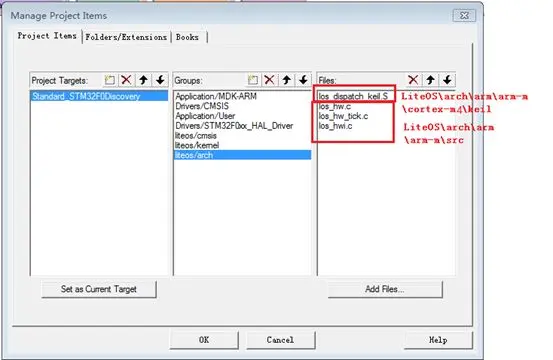Screen dimensions: 553x360
Task: Select the Drivers/STM32F0xx_HAL_Driver group
Action: (242, 126)
